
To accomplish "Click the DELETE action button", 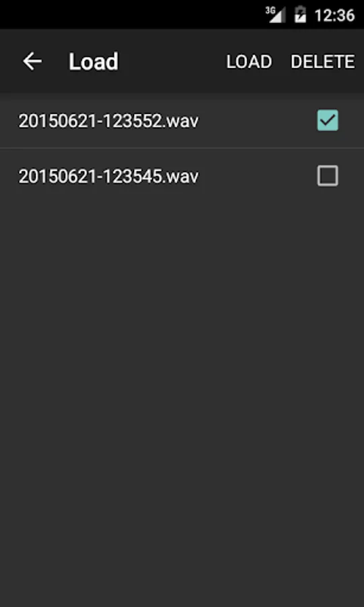I will [x=323, y=62].
